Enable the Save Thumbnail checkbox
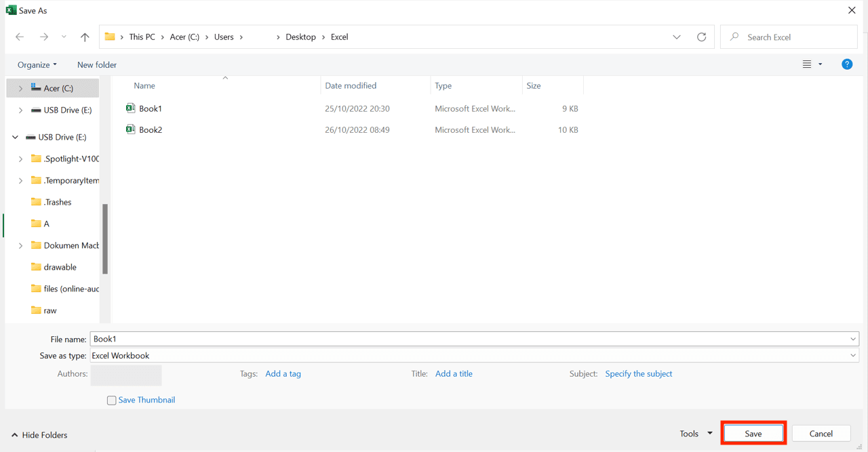 [111, 400]
